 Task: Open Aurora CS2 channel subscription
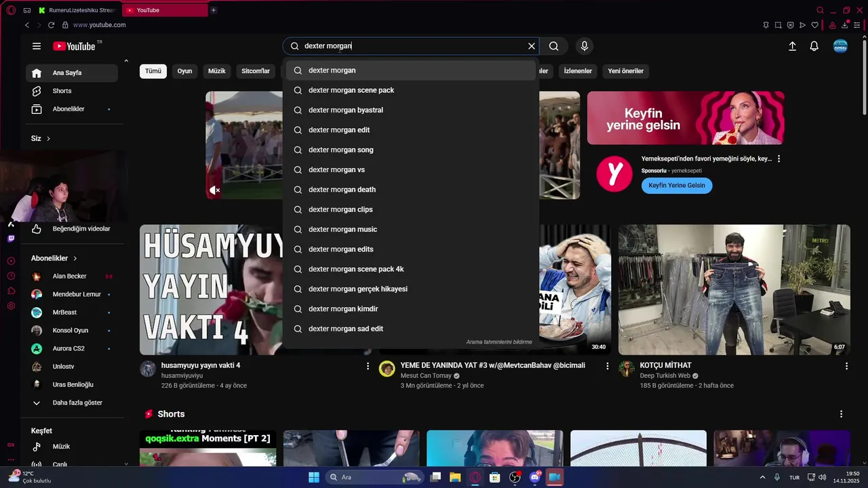72,348
